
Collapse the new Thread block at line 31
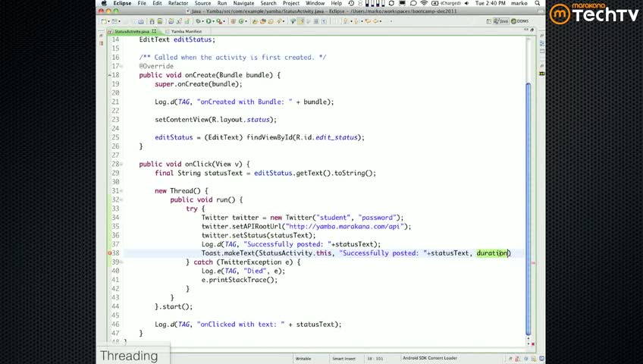121,190
